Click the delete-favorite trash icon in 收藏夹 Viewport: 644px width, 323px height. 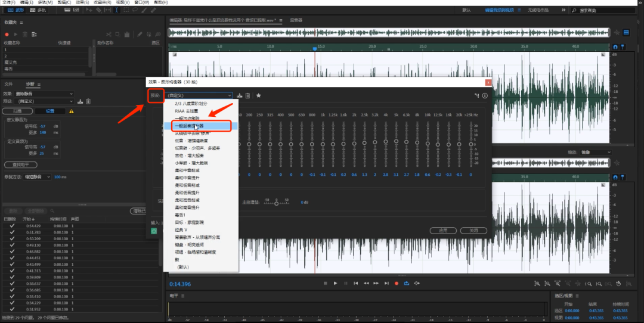coord(24,35)
